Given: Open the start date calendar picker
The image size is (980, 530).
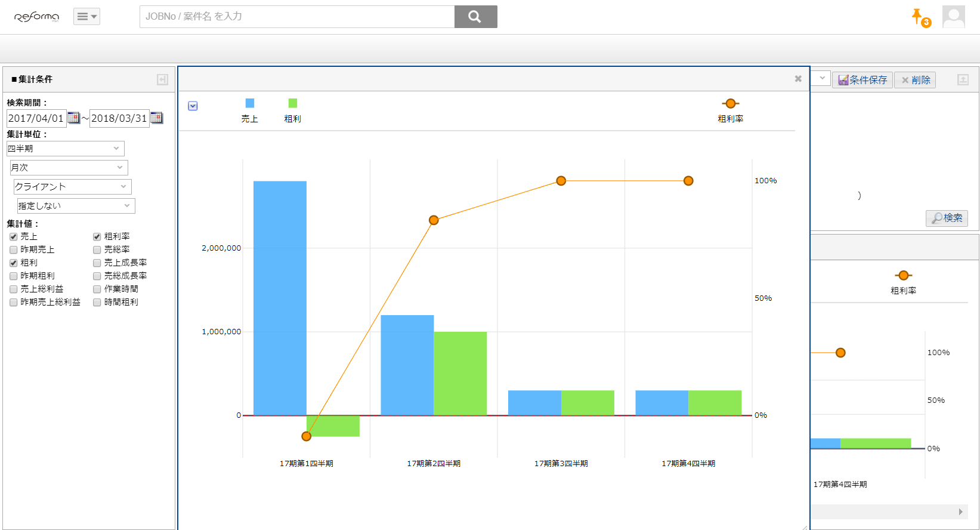Looking at the screenshot, I should 73,118.
